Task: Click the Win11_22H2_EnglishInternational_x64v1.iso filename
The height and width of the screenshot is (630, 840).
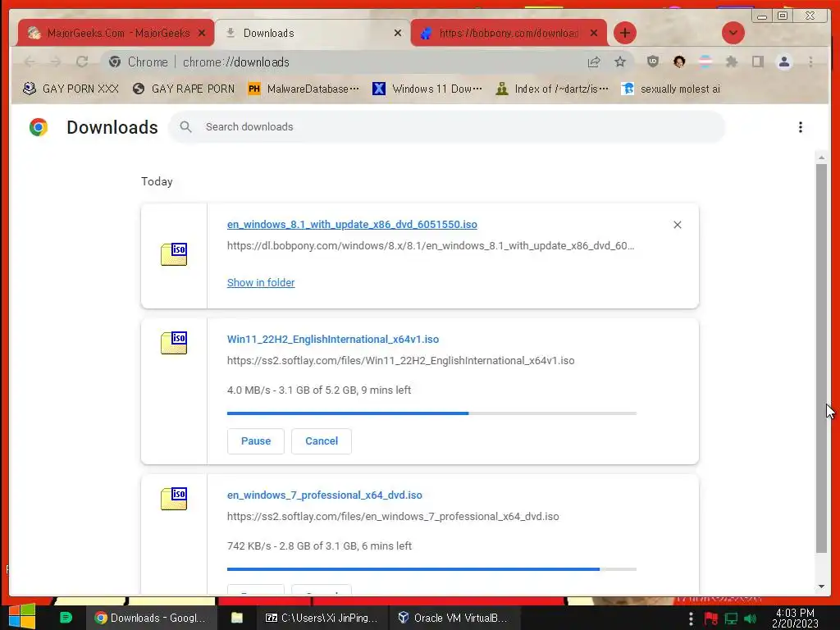Action: click(333, 339)
